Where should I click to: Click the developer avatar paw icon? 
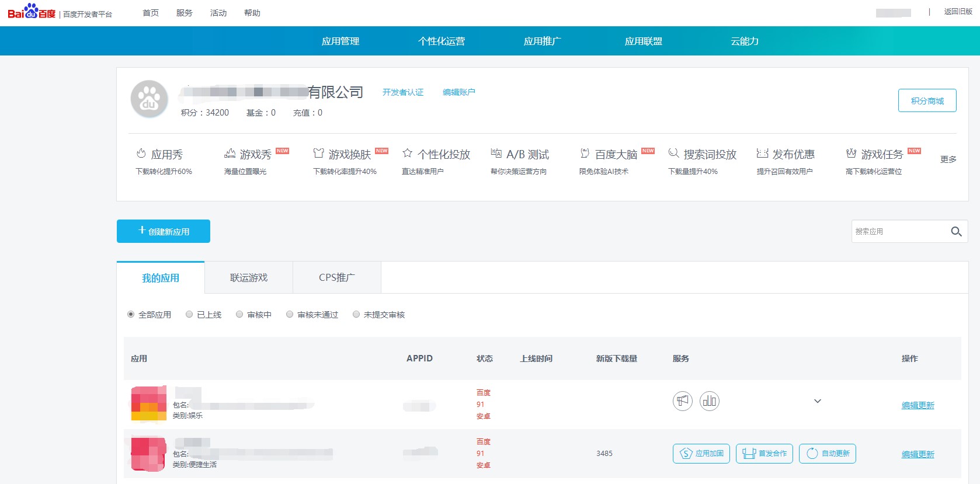point(150,99)
